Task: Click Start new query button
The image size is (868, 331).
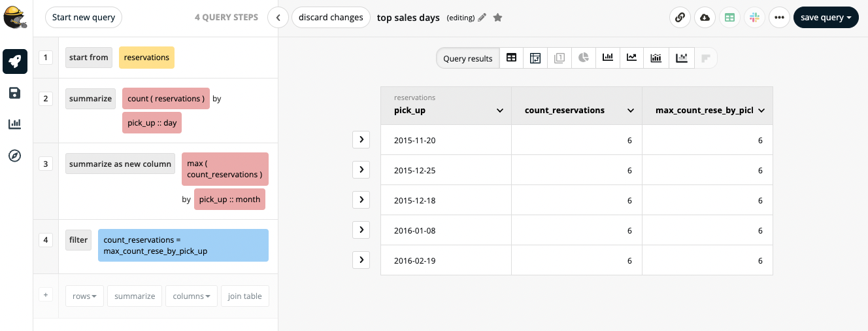Action: (84, 18)
